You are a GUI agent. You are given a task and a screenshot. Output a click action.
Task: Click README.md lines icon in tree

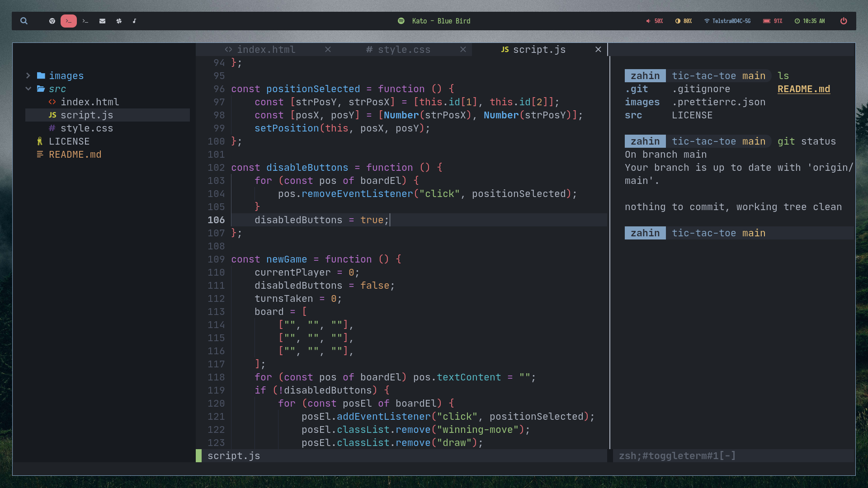click(x=40, y=155)
